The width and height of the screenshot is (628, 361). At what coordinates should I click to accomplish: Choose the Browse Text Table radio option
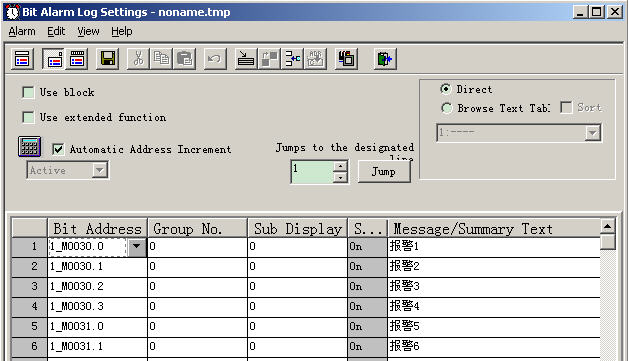point(447,108)
